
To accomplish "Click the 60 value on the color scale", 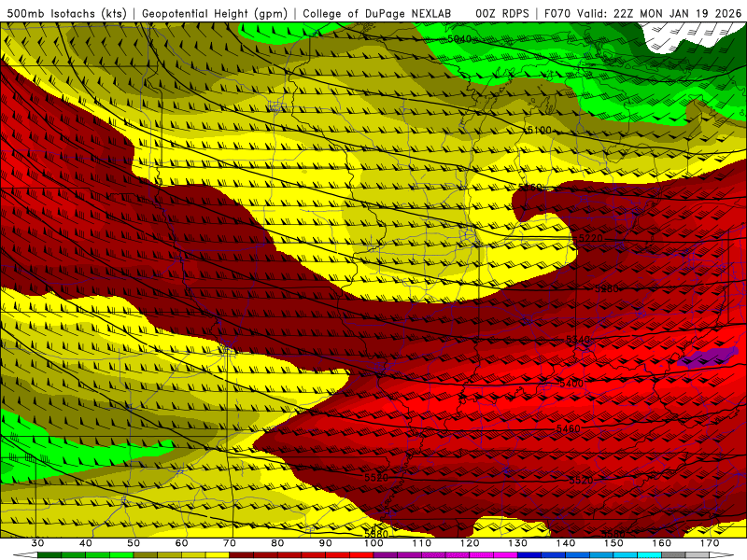I will [x=181, y=543].
